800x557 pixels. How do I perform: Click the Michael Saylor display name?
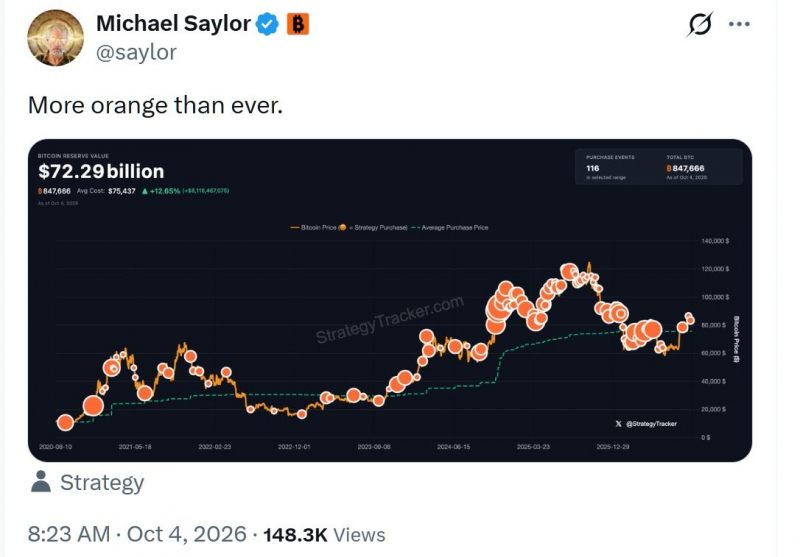pyautogui.click(x=173, y=23)
